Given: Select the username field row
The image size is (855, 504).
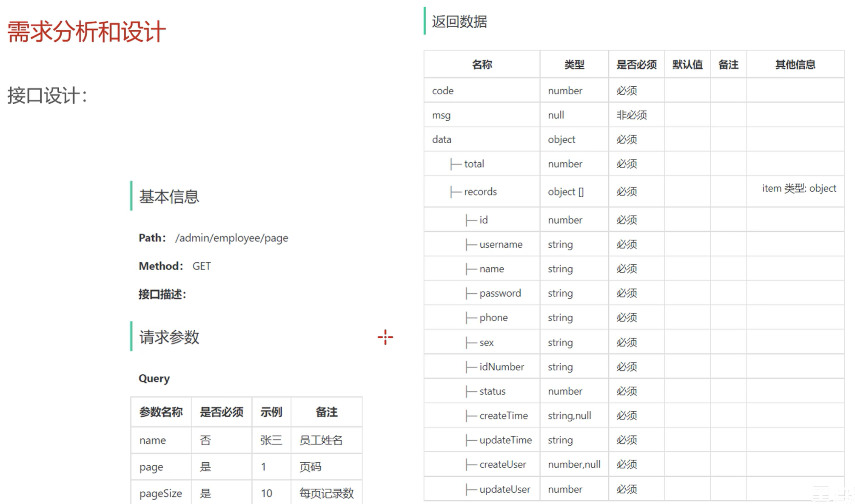Looking at the screenshot, I should point(500,244).
